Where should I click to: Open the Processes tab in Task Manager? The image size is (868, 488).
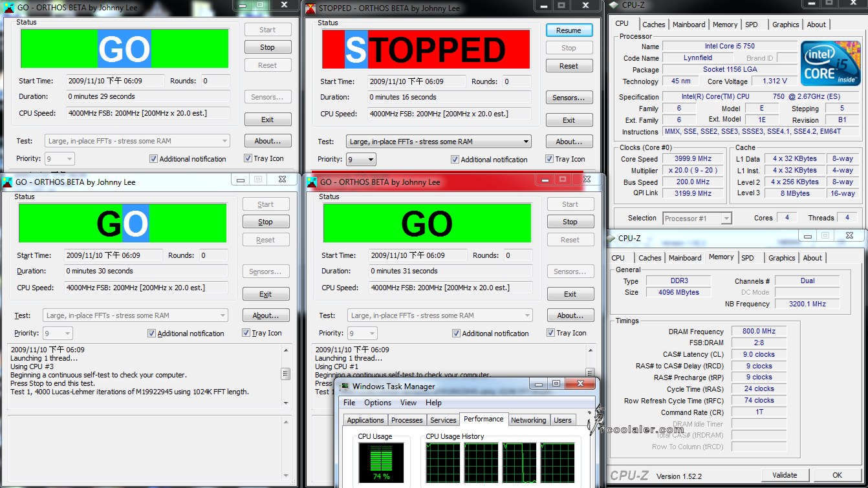(407, 420)
